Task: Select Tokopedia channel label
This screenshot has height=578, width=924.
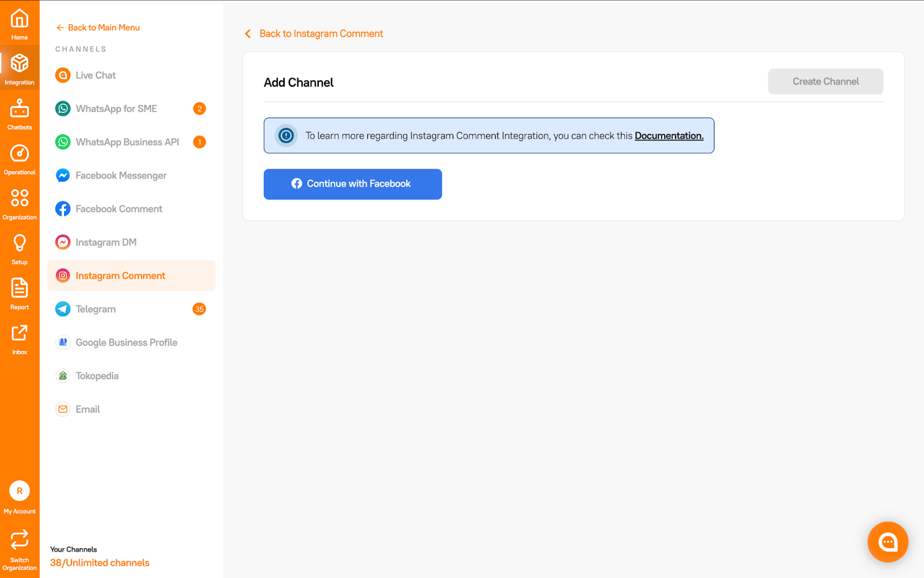Action: point(97,376)
